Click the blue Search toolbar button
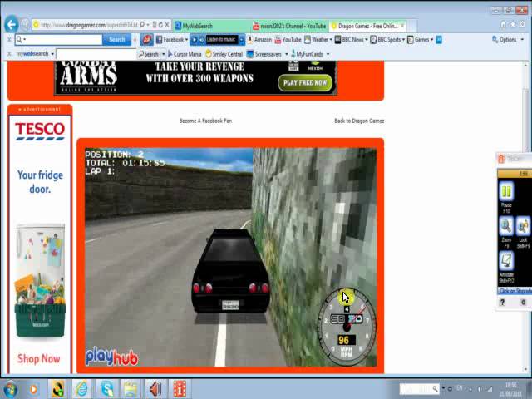The image size is (532, 399). (x=116, y=40)
